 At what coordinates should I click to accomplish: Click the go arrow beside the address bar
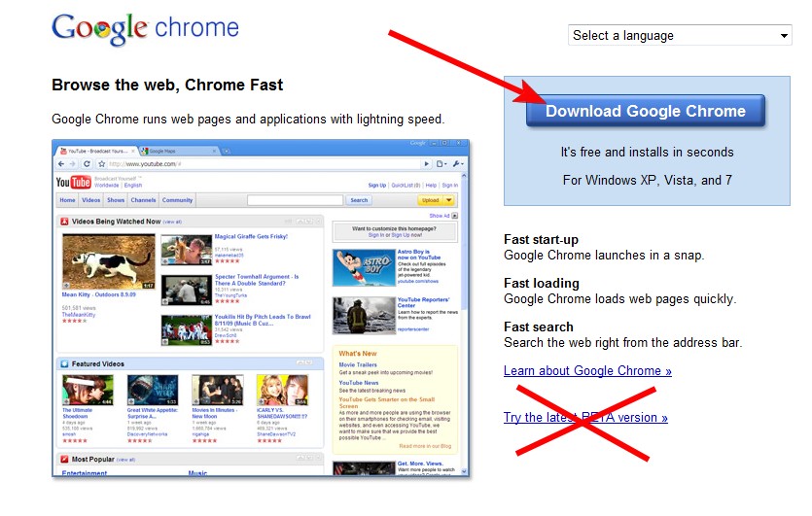[x=426, y=164]
